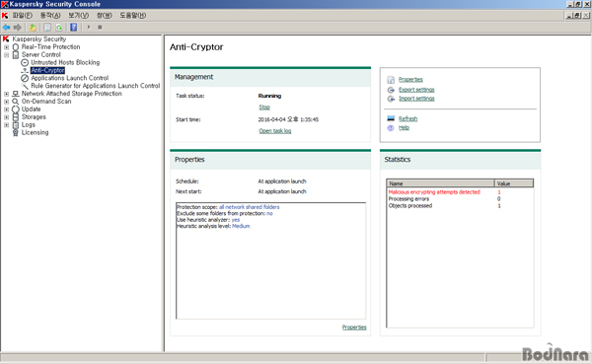Click the blue Help question-mark toolbar icon

74,28
